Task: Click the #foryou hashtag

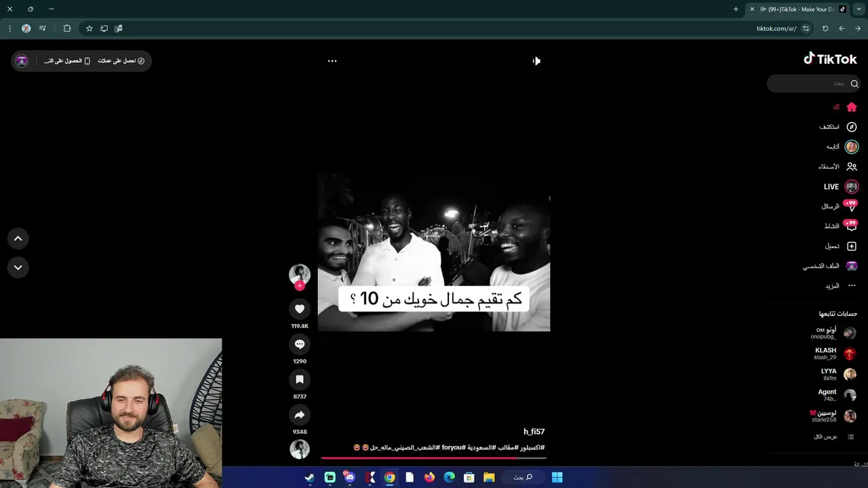Action: pyautogui.click(x=454, y=447)
